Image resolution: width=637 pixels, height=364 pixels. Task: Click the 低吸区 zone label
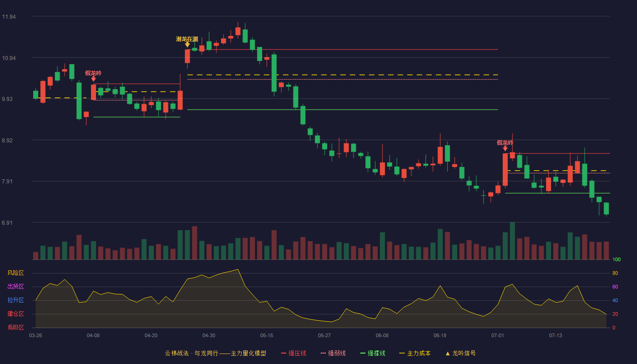point(15,327)
